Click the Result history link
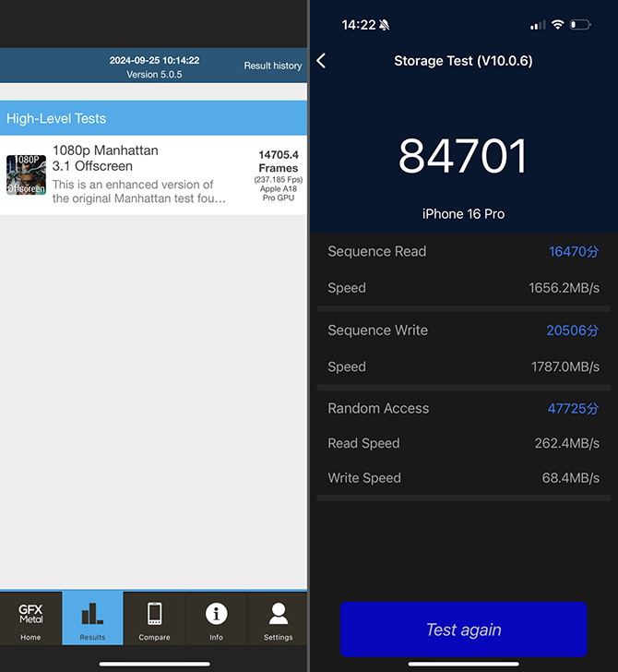The height and width of the screenshot is (672, 618). tap(273, 66)
